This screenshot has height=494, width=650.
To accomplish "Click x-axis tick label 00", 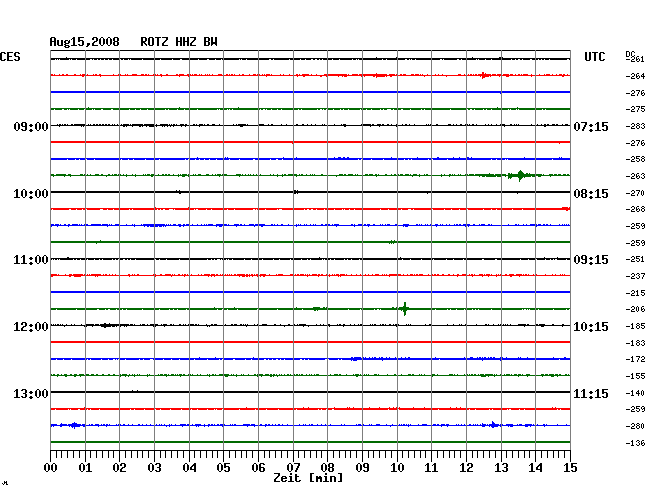I will 51,468.
